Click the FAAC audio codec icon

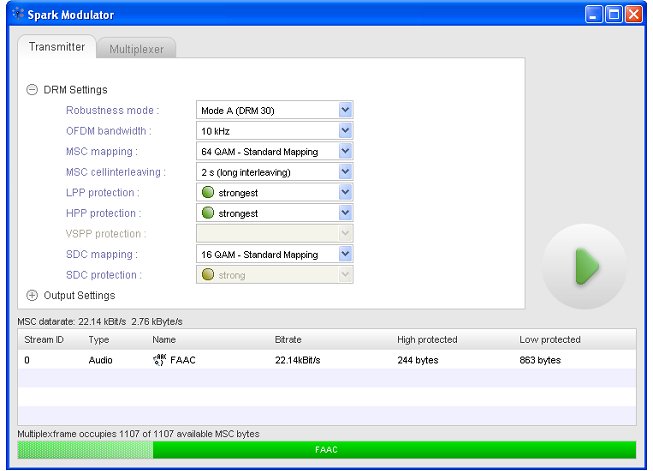159,360
